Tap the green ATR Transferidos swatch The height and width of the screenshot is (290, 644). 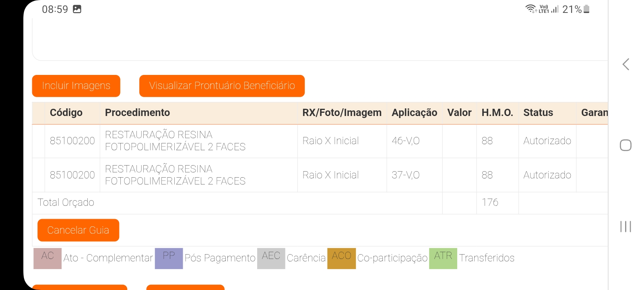click(443, 258)
